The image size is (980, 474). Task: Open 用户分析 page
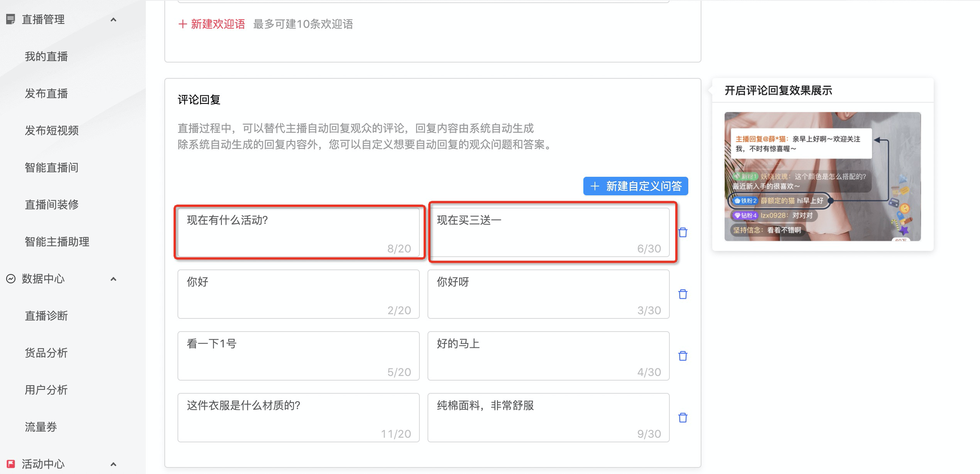pos(46,390)
